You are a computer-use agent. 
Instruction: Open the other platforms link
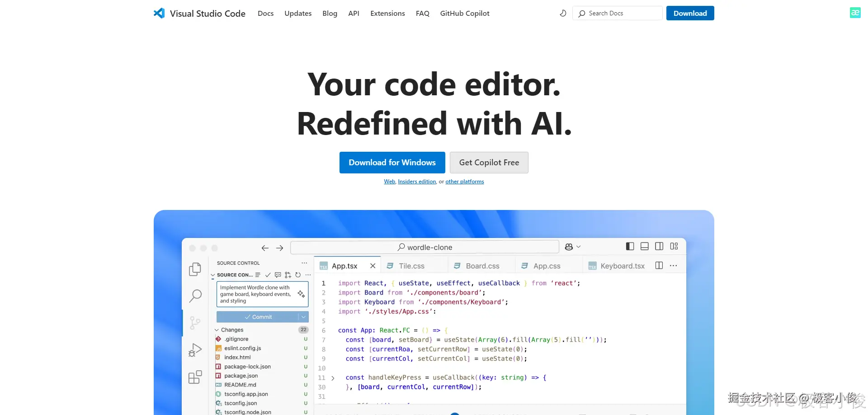[x=465, y=182]
